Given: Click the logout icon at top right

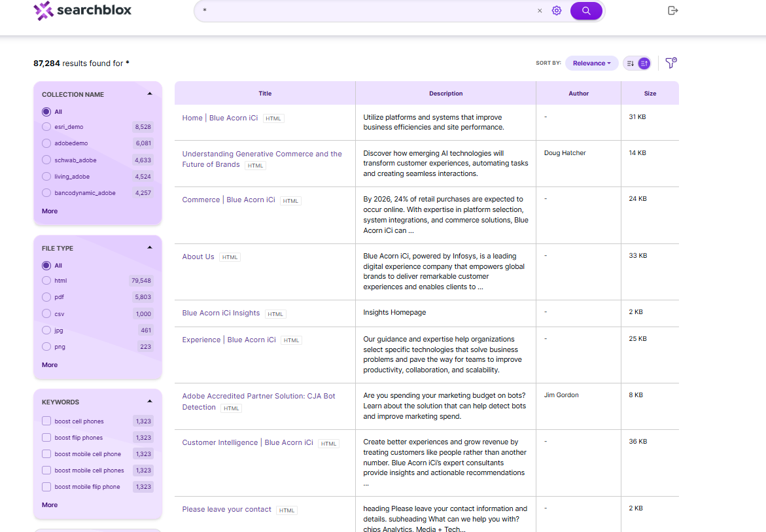Looking at the screenshot, I should [x=672, y=10].
